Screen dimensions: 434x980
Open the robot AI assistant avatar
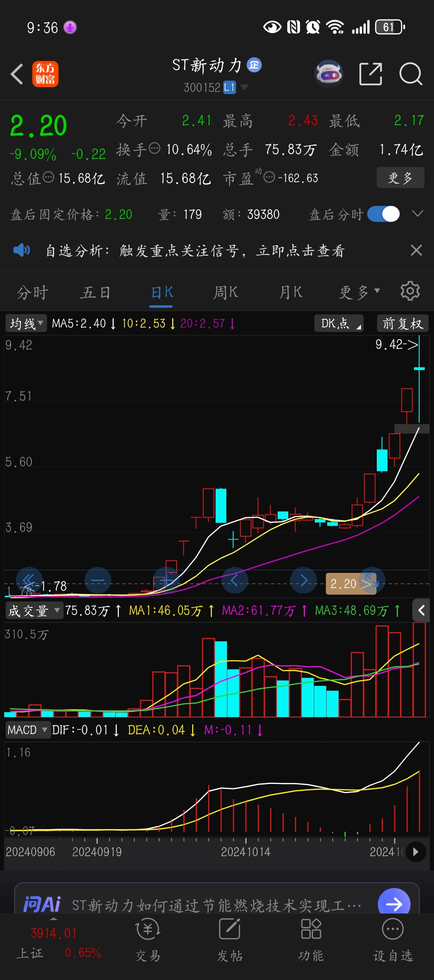[329, 74]
